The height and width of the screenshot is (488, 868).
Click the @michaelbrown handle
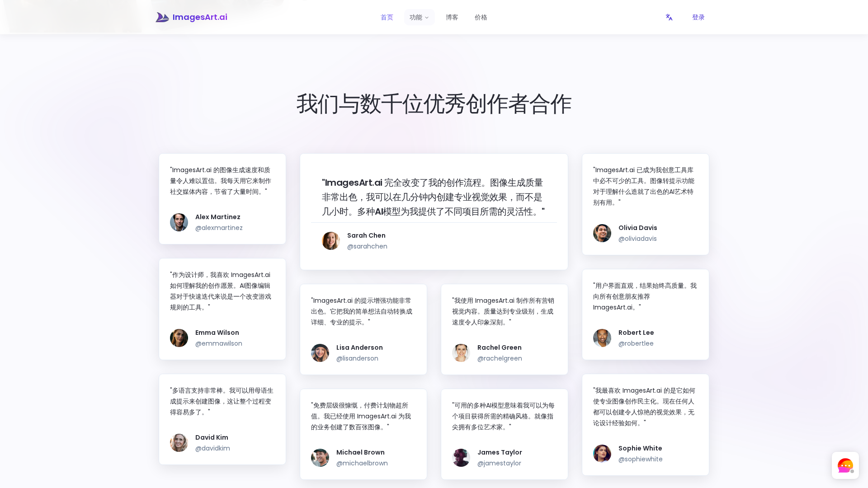[362, 463]
